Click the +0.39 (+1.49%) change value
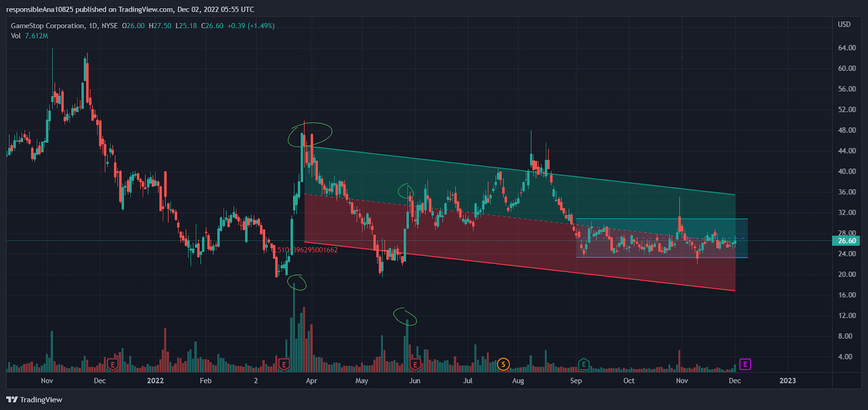868x410 pixels. point(251,26)
